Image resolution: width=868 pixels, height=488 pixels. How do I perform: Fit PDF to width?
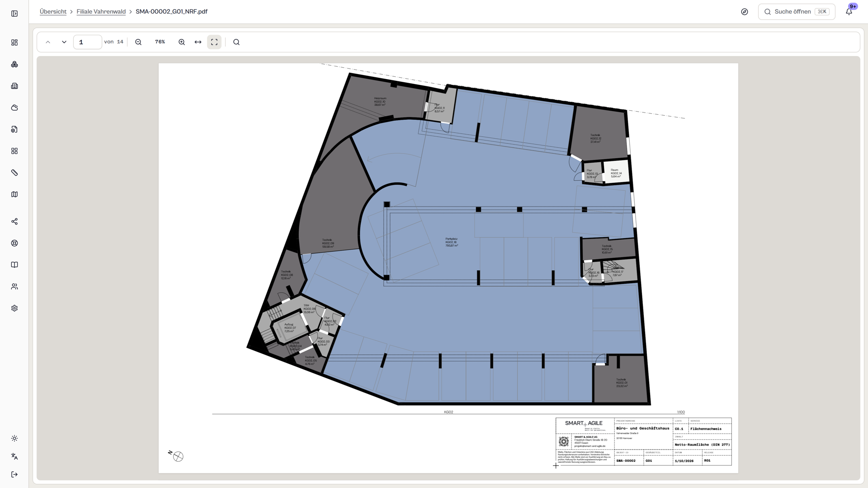tap(198, 42)
